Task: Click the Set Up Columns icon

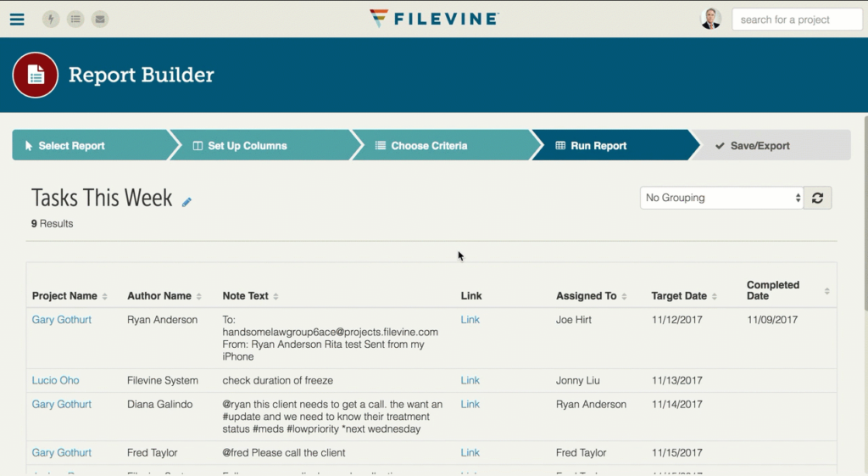Action: 198,146
